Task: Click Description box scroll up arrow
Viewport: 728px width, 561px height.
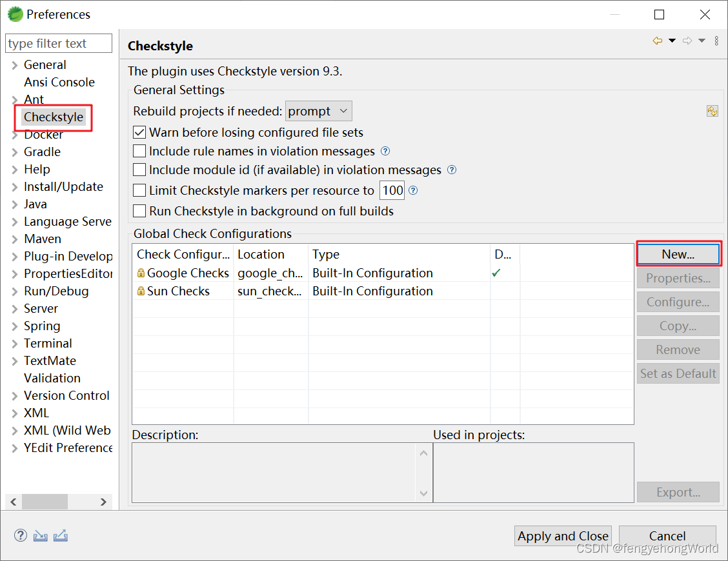Action: click(x=423, y=453)
